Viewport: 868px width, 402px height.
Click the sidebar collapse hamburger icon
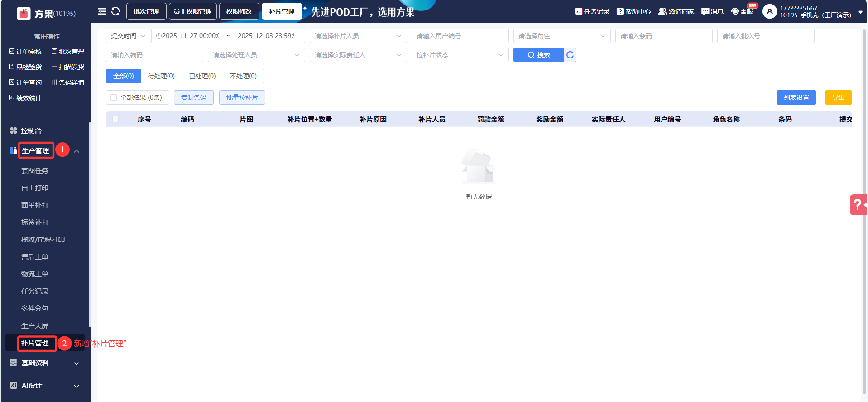click(102, 11)
